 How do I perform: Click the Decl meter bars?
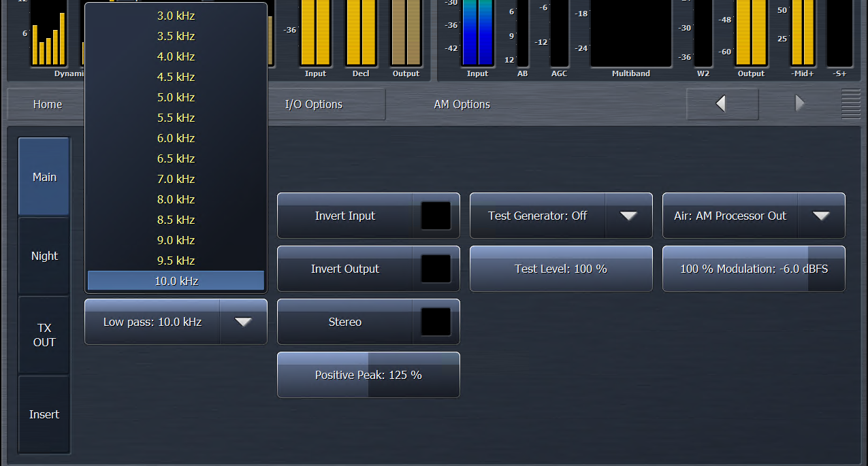[361, 33]
